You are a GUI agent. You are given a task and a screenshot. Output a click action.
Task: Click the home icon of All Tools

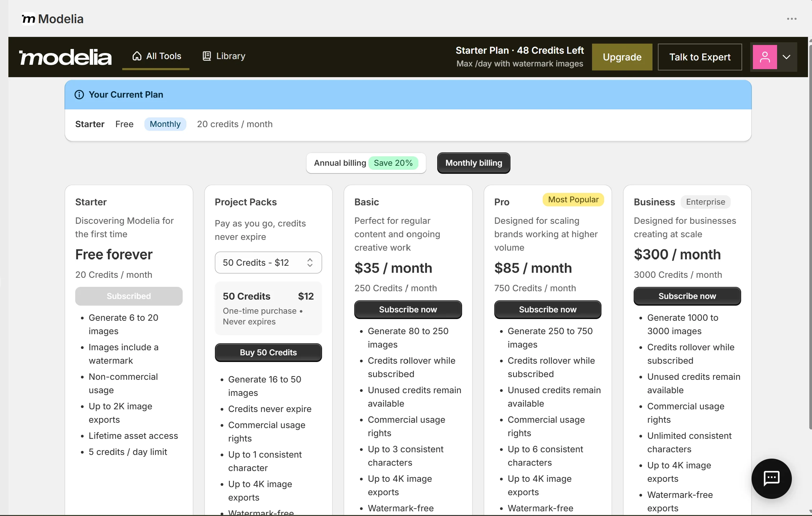point(137,56)
